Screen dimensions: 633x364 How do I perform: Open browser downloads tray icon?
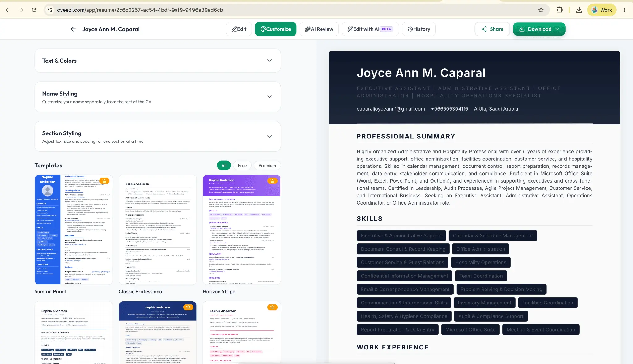579,10
